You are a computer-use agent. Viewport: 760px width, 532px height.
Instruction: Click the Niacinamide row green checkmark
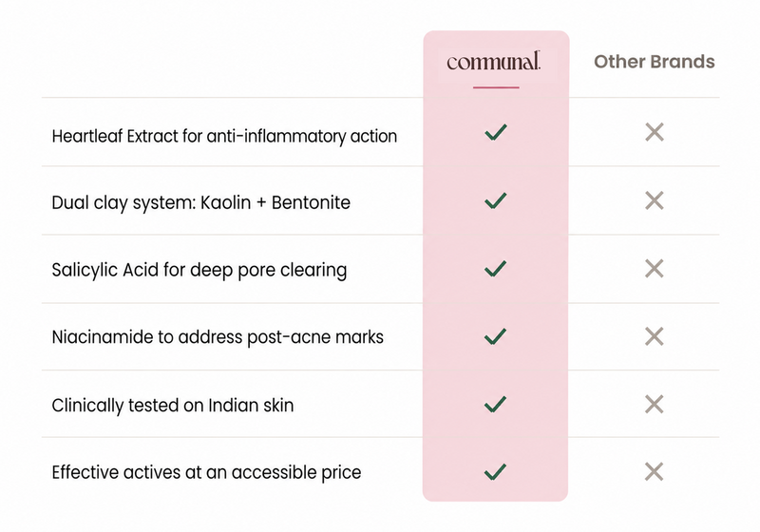pyautogui.click(x=496, y=336)
